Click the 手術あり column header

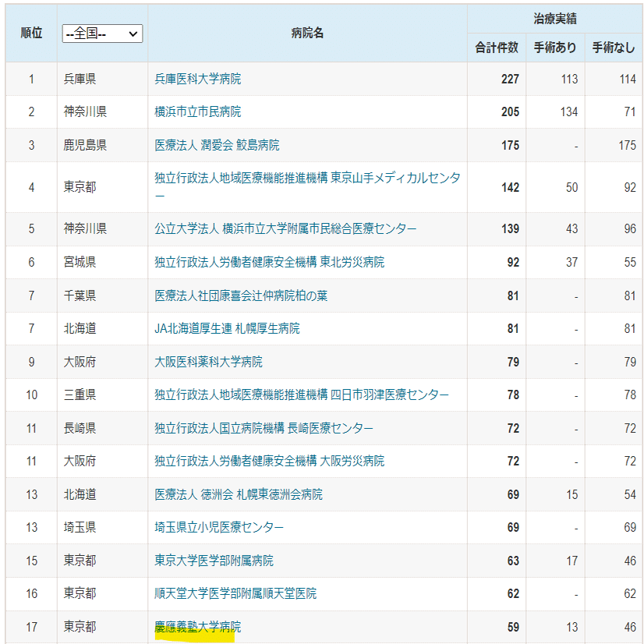point(555,48)
